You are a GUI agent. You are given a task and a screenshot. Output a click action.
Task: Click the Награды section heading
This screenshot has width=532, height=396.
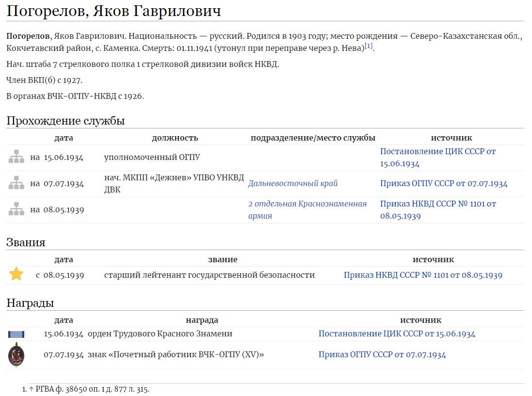30,303
